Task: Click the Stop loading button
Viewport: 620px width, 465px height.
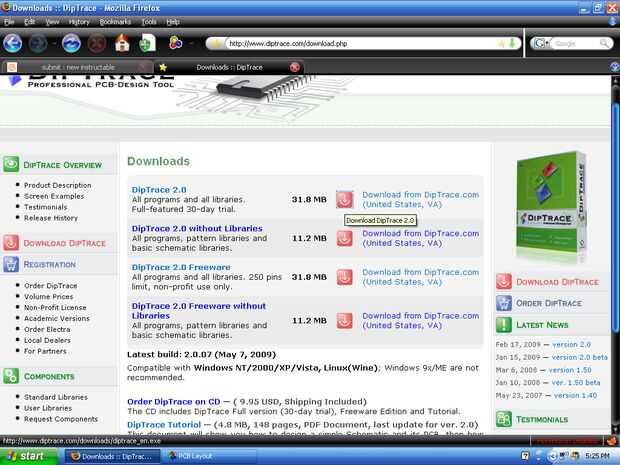Action: [x=97, y=43]
